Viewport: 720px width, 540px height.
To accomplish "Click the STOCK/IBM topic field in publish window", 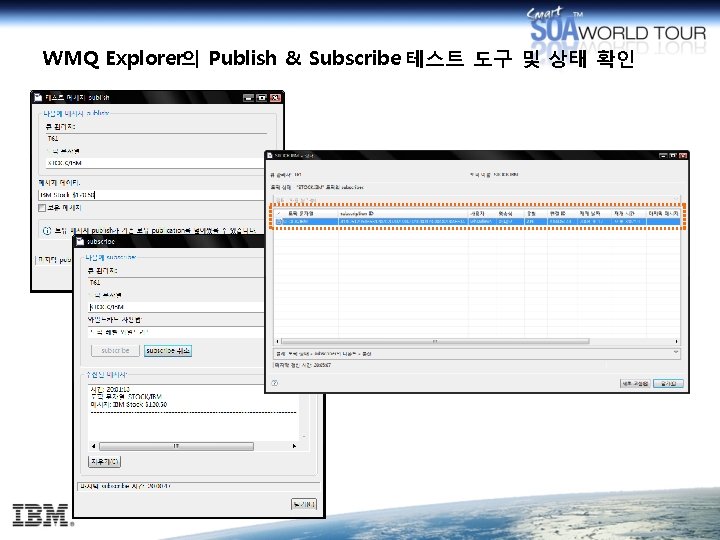I will pyautogui.click(x=155, y=163).
